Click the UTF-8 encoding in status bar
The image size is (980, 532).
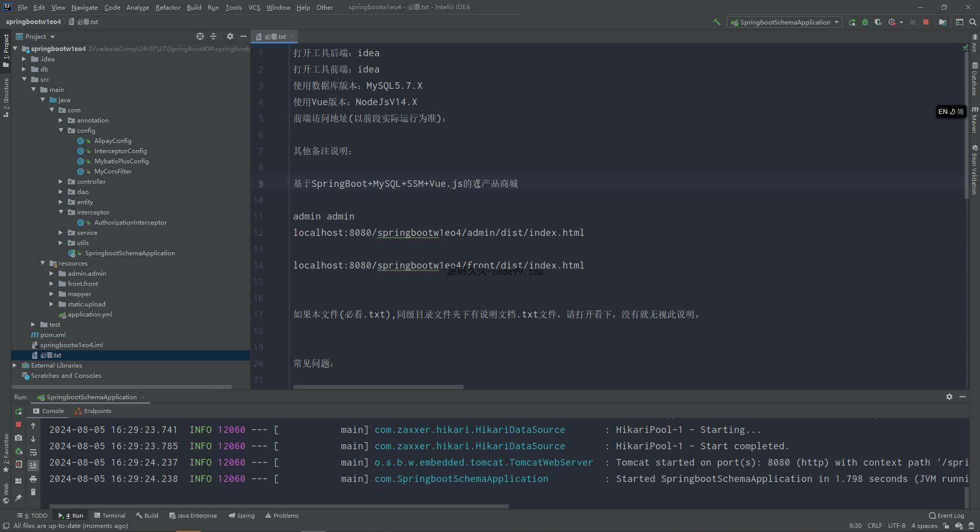click(896, 525)
